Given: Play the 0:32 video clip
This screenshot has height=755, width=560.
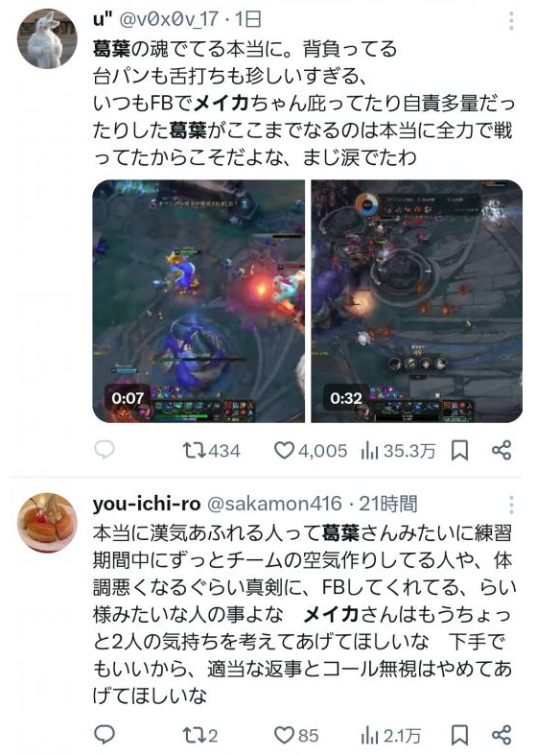Looking at the screenshot, I should (416, 301).
